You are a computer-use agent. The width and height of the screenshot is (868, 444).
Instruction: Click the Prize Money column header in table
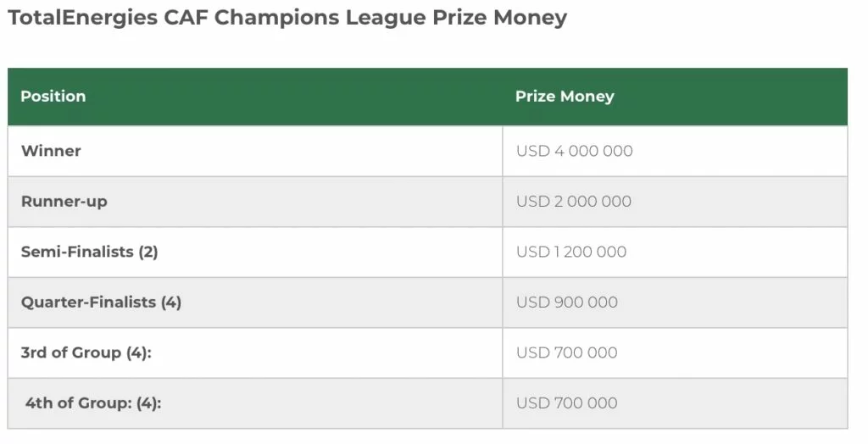[x=565, y=97]
